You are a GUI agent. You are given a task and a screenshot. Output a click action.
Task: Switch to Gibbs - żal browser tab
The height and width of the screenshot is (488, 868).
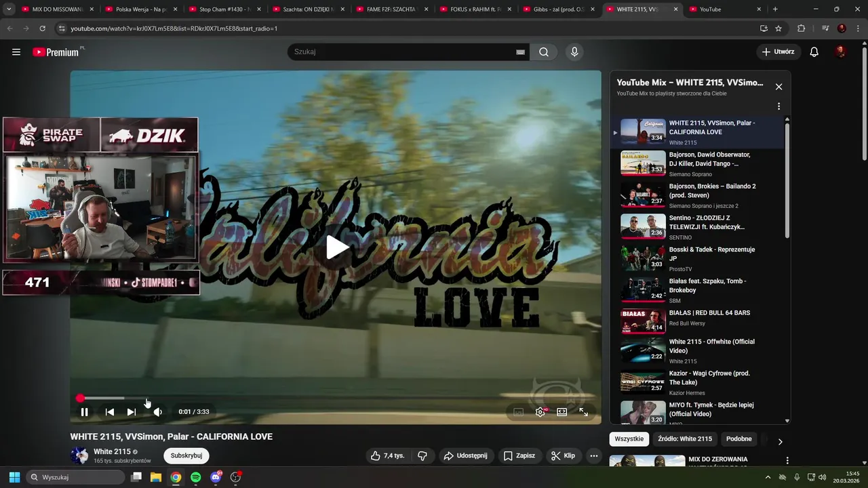pyautogui.click(x=559, y=9)
